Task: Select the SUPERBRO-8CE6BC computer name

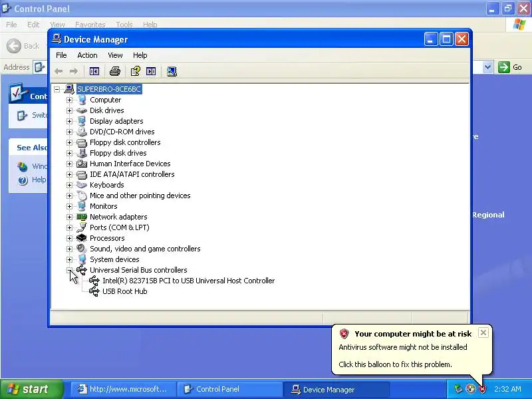Action: click(x=109, y=89)
